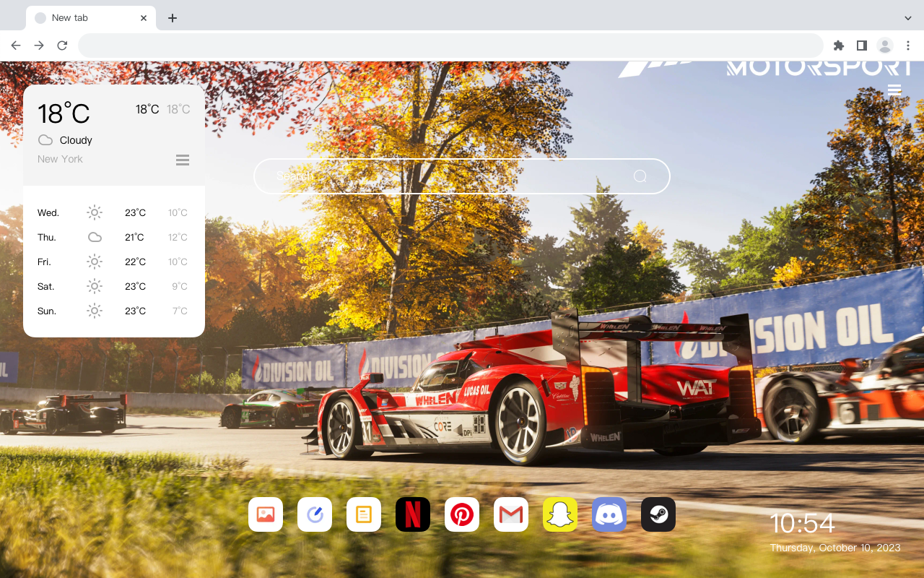Open the yellow Notes shortcut
The height and width of the screenshot is (578, 924).
[364, 514]
